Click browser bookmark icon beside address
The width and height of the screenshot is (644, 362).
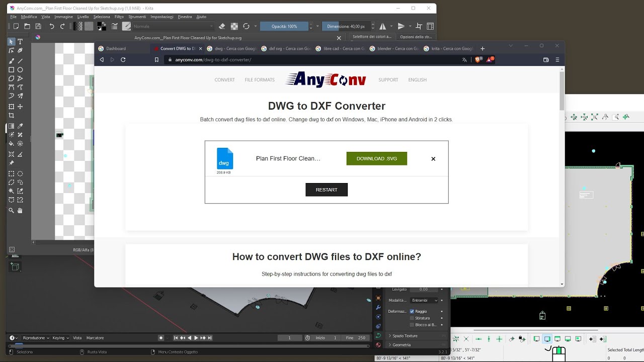pos(156,59)
